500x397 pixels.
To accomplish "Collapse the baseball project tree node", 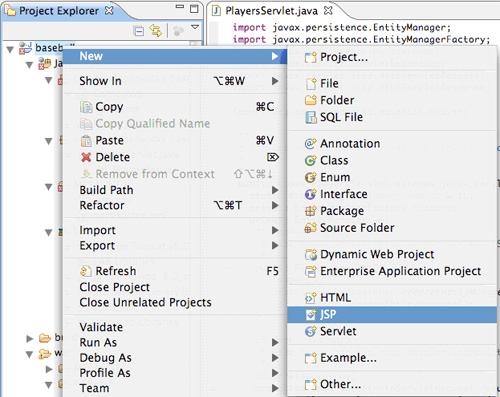I will point(10,50).
